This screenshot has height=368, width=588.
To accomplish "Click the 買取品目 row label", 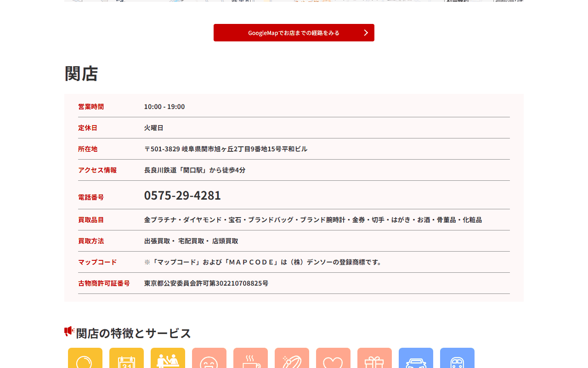I will (91, 220).
